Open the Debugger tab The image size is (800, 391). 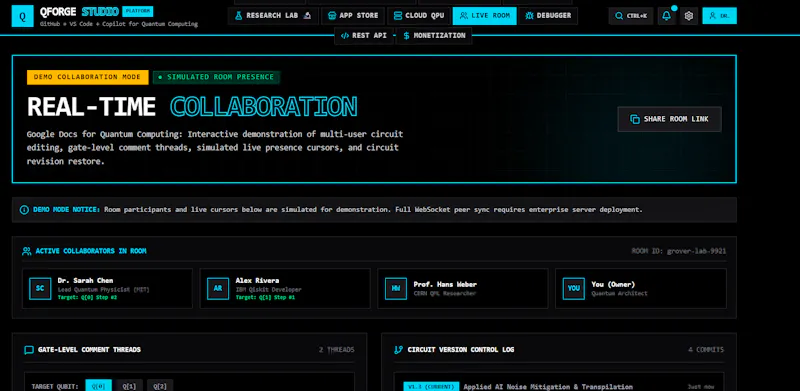(x=548, y=16)
